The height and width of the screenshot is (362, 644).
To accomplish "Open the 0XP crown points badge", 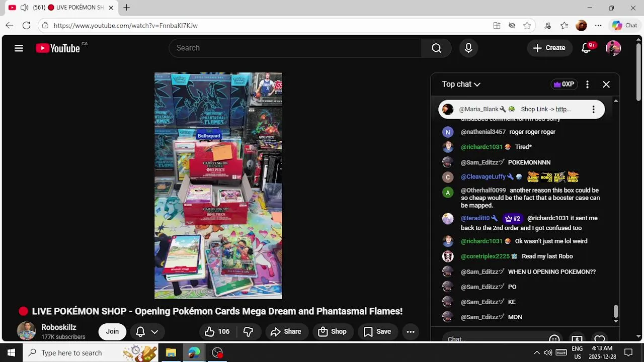I will (x=564, y=84).
